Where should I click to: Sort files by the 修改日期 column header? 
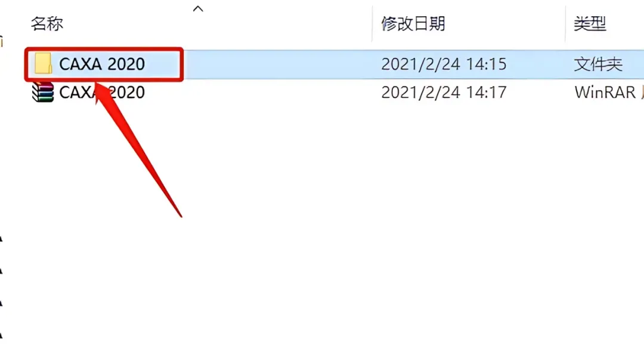tap(413, 23)
